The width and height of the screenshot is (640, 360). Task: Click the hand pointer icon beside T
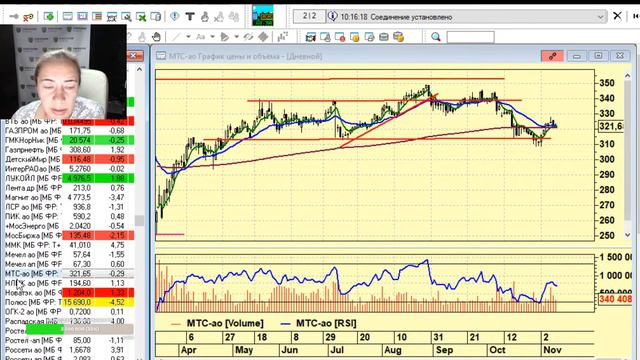(x=204, y=17)
